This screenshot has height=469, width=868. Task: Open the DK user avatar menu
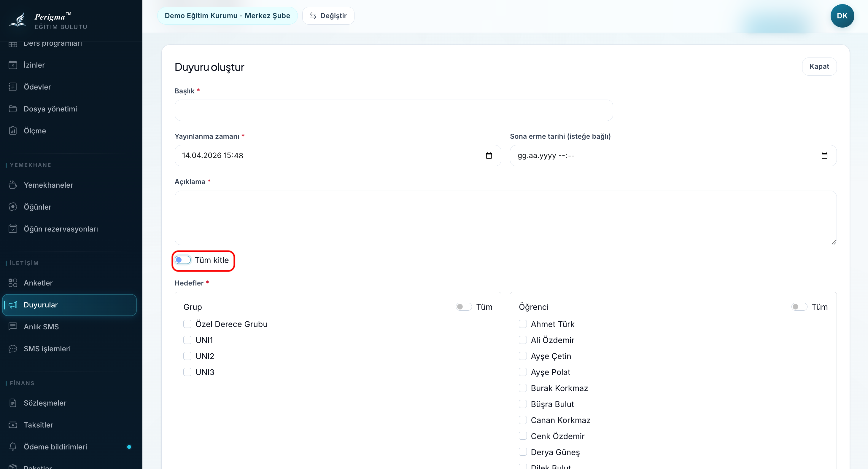pos(842,16)
